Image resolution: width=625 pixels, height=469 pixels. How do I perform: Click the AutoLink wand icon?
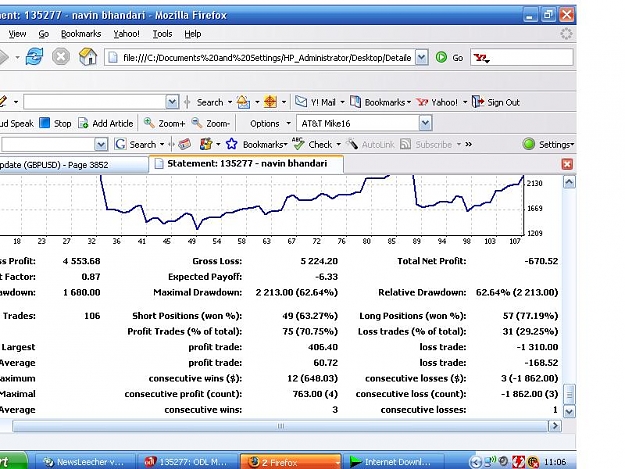[x=352, y=144]
